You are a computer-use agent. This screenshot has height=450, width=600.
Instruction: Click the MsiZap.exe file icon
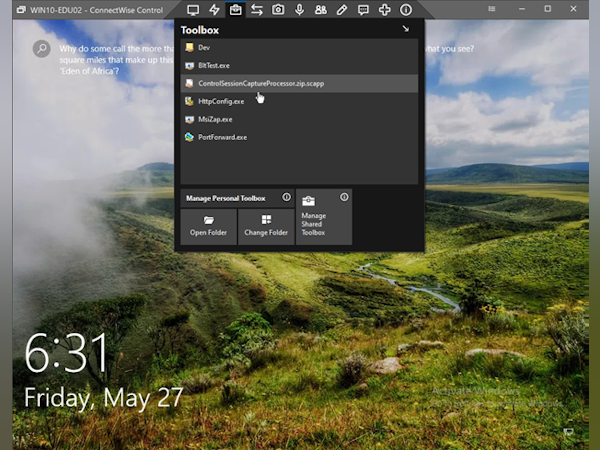click(x=189, y=119)
